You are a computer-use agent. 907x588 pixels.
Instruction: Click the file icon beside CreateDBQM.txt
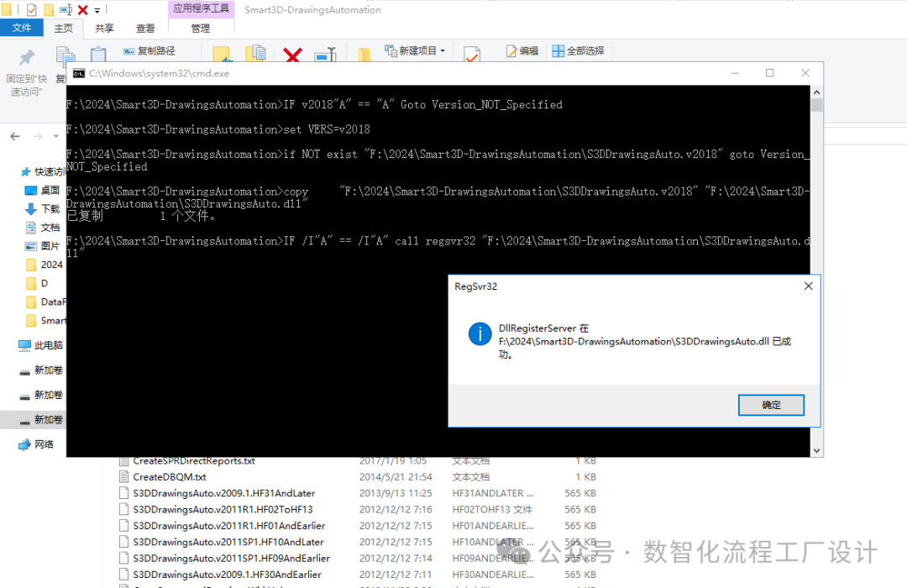(123, 477)
